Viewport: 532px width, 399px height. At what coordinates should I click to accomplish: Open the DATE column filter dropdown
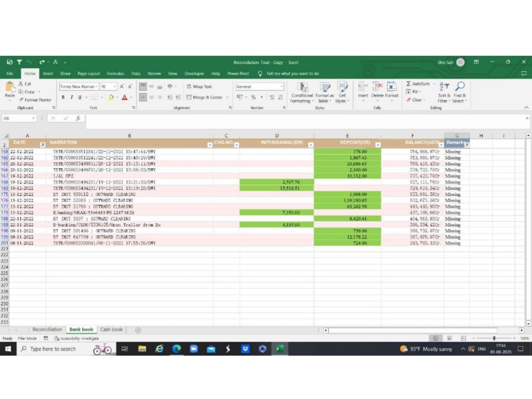[43, 145]
